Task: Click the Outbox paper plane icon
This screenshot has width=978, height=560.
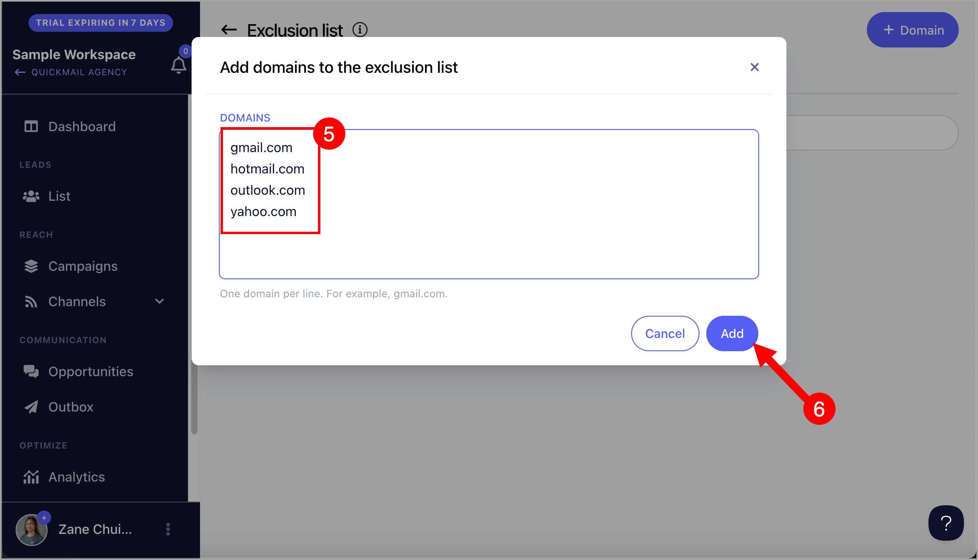Action: click(31, 407)
